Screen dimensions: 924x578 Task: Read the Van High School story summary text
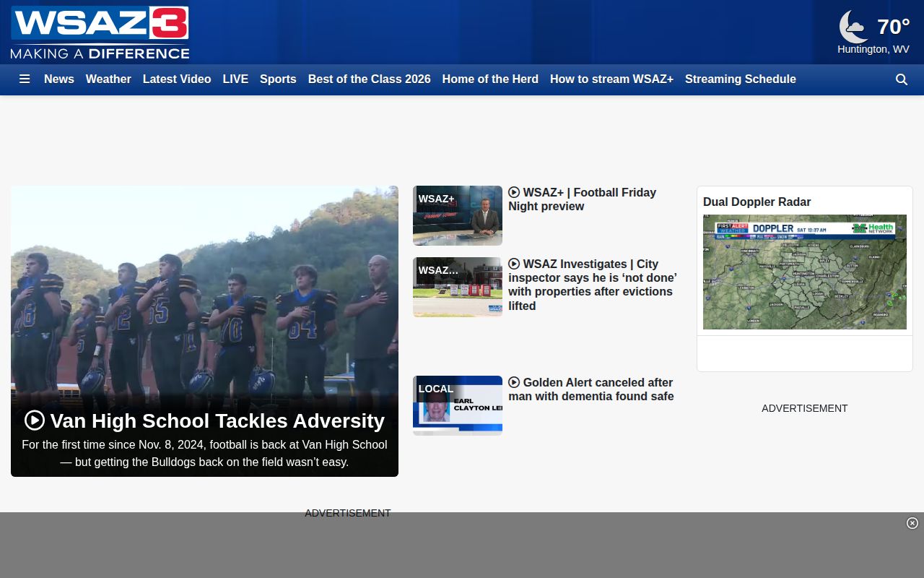pyautogui.click(x=204, y=454)
